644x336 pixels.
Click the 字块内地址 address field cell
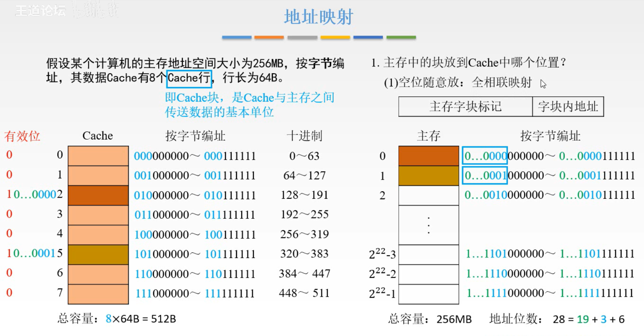(568, 106)
